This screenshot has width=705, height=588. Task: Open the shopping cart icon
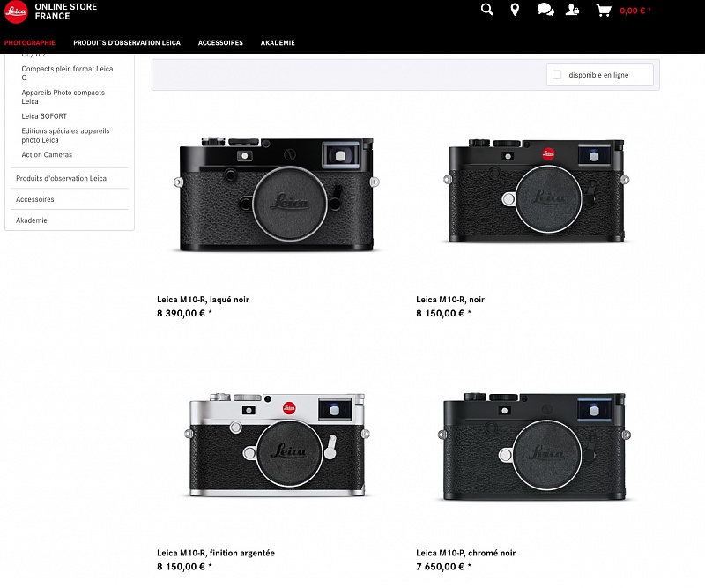coord(604,11)
